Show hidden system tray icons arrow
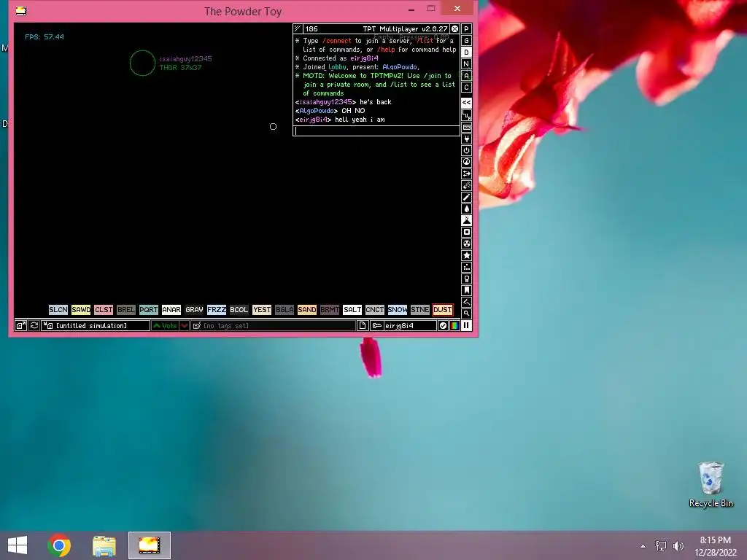Image resolution: width=747 pixels, height=560 pixels. pyautogui.click(x=643, y=546)
